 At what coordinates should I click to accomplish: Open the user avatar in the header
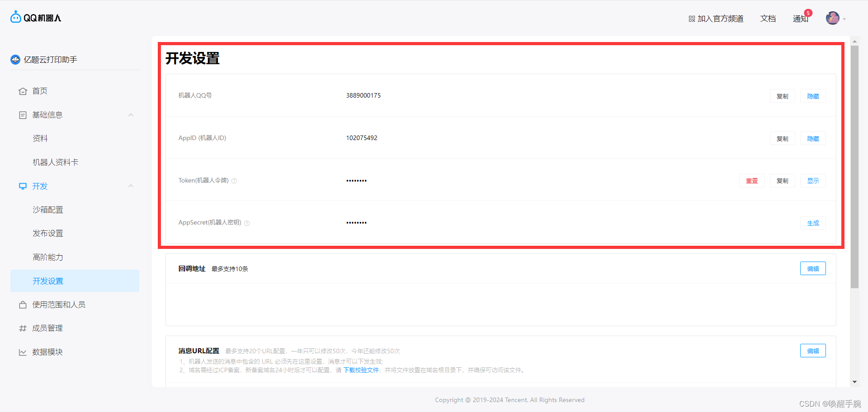point(833,18)
